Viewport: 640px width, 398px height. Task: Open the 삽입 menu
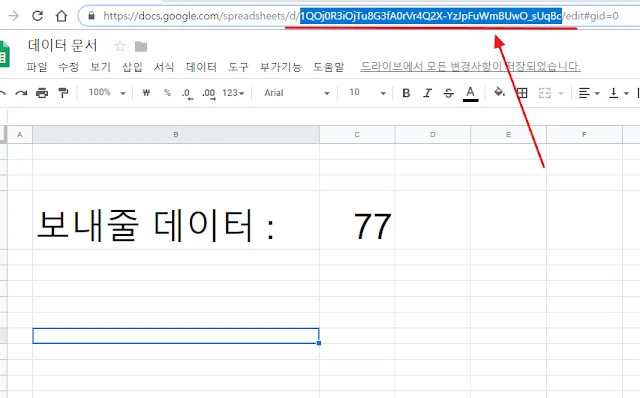coord(132,67)
